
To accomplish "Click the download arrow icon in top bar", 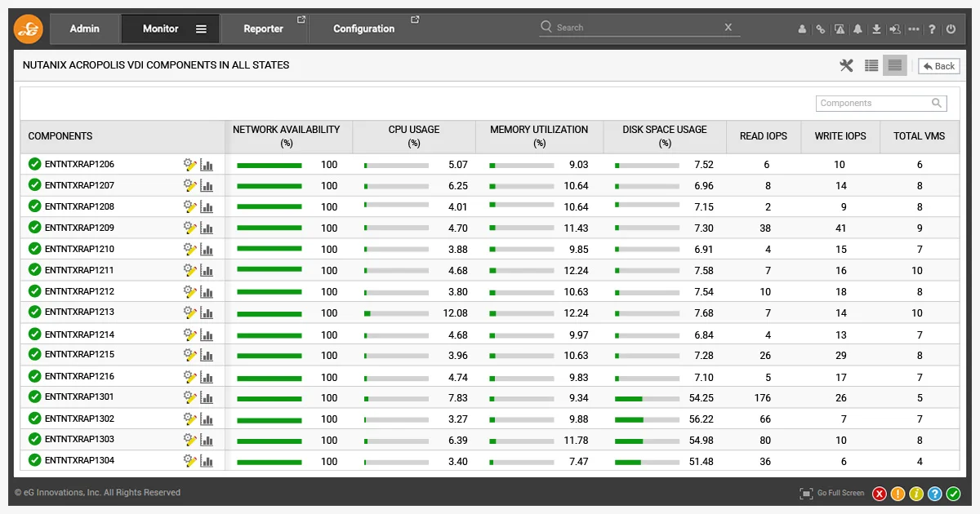I will click(x=876, y=29).
